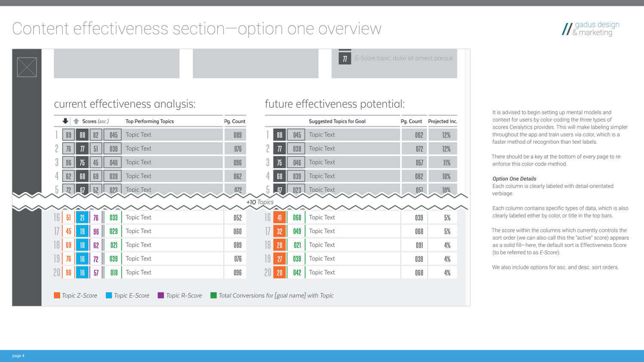Viewport: 644px width, 362px height.
Task: Click the green Total Conversions legend square
Action: pos(213,296)
